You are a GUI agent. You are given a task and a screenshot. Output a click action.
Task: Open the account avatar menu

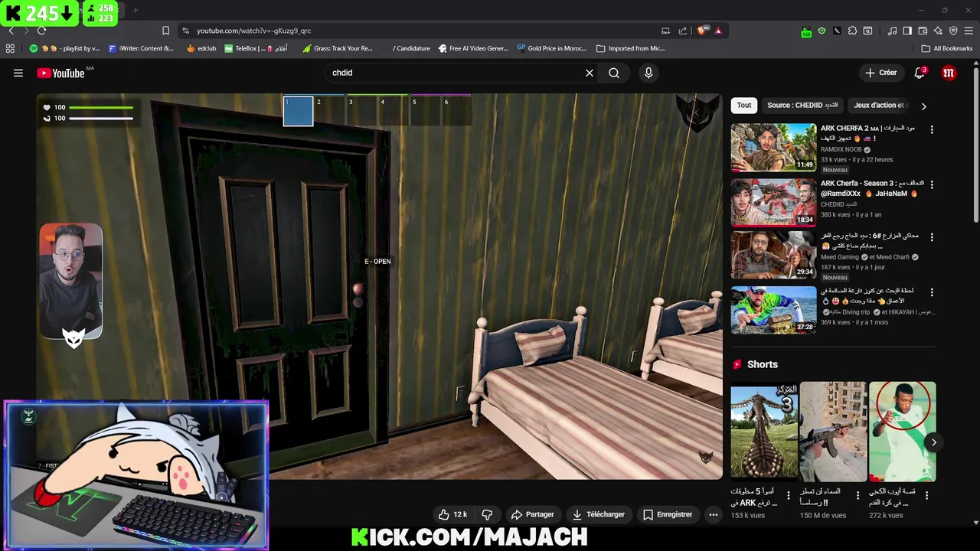(949, 73)
